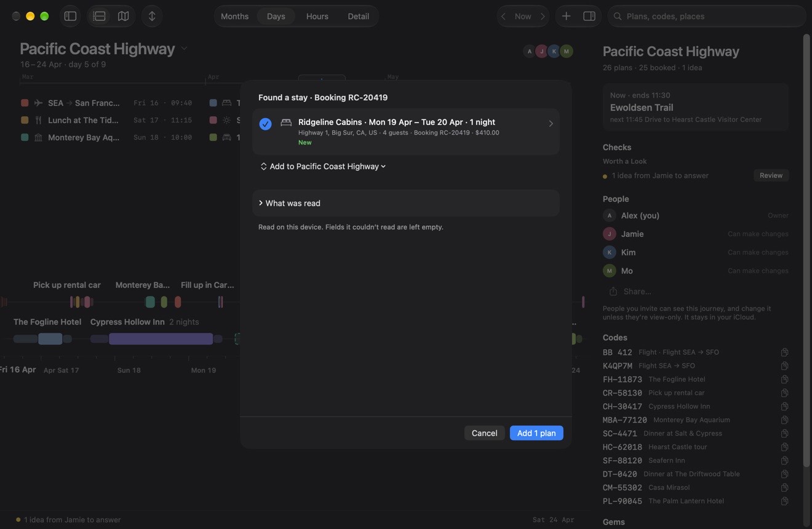Toggle the right inspector panel icon
Image resolution: width=812 pixels, height=529 pixels.
coord(589,16)
